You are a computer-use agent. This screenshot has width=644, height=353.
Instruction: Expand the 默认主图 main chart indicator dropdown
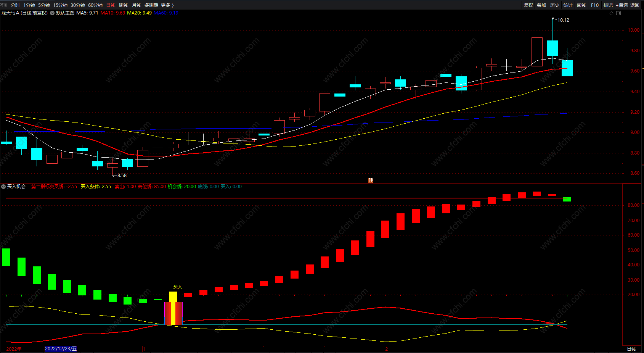pyautogui.click(x=52, y=13)
